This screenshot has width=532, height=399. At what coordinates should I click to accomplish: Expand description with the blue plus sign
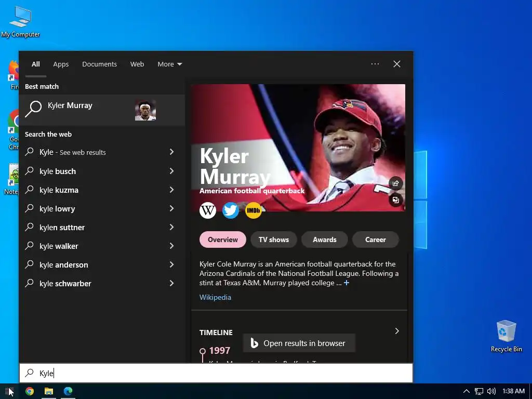[347, 283]
